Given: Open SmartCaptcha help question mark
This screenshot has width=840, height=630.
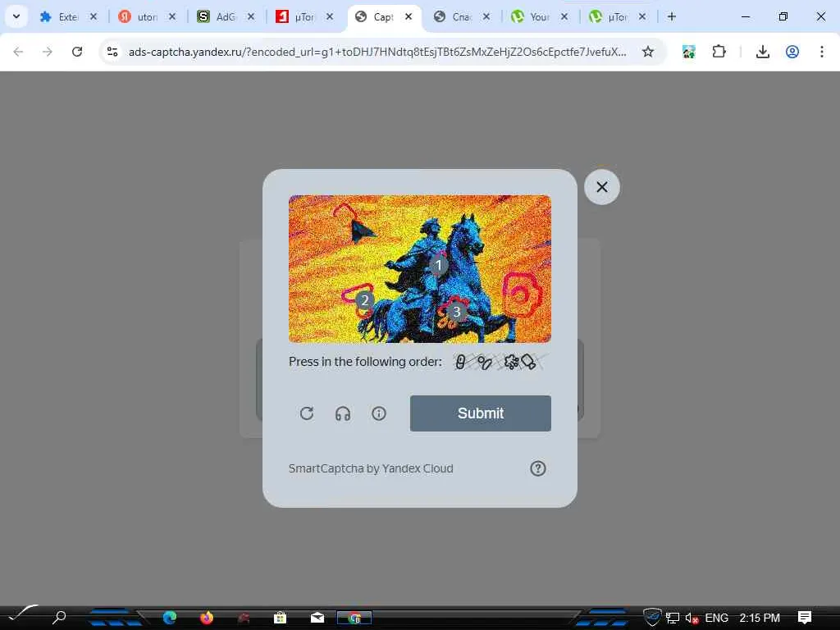Looking at the screenshot, I should (x=538, y=468).
